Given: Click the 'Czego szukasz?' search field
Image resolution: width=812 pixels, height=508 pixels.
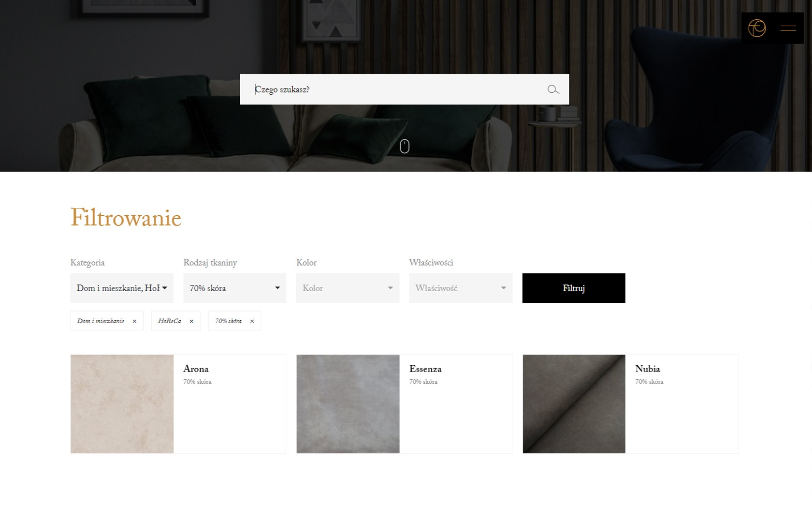Looking at the screenshot, I should [396, 90].
